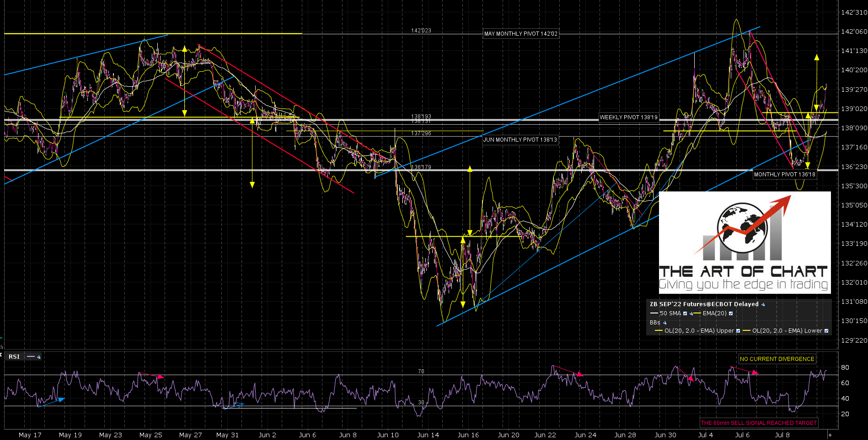Uncheck the 50 SMA checkbox
Screen dimensions: 868x440
[x=685, y=313]
